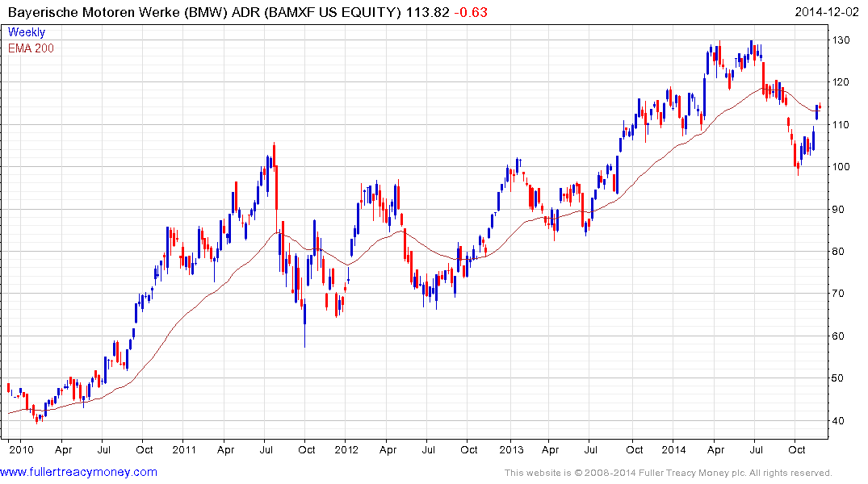Viewport: 868px width, 484px height.
Task: Click the long-wick blue candle at October 2011 low
Action: [304, 323]
